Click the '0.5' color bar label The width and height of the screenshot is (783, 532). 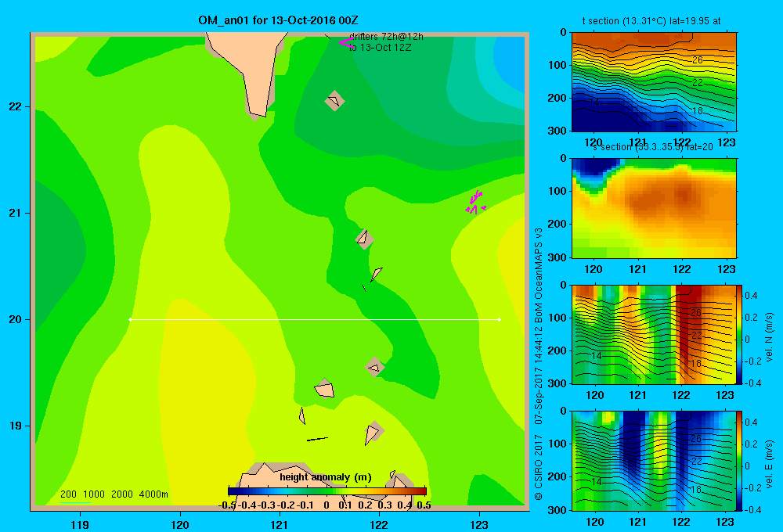click(424, 505)
